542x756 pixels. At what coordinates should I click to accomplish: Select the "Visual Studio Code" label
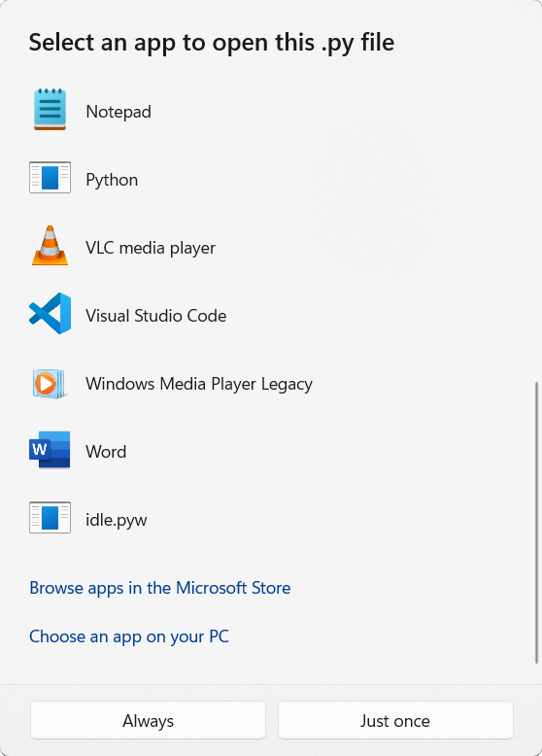[x=156, y=316]
